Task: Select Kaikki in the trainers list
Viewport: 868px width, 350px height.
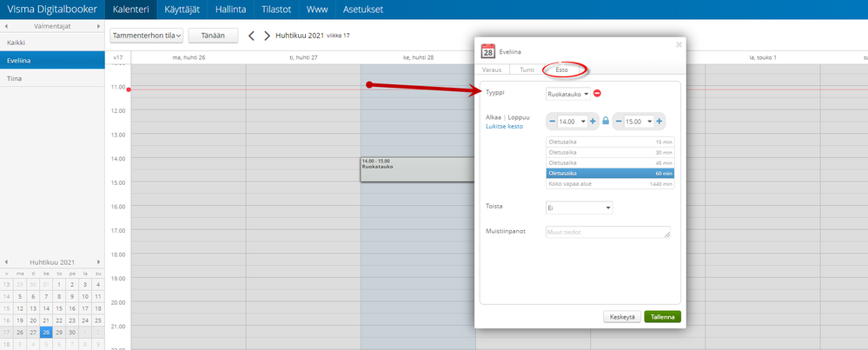Action: (52, 42)
